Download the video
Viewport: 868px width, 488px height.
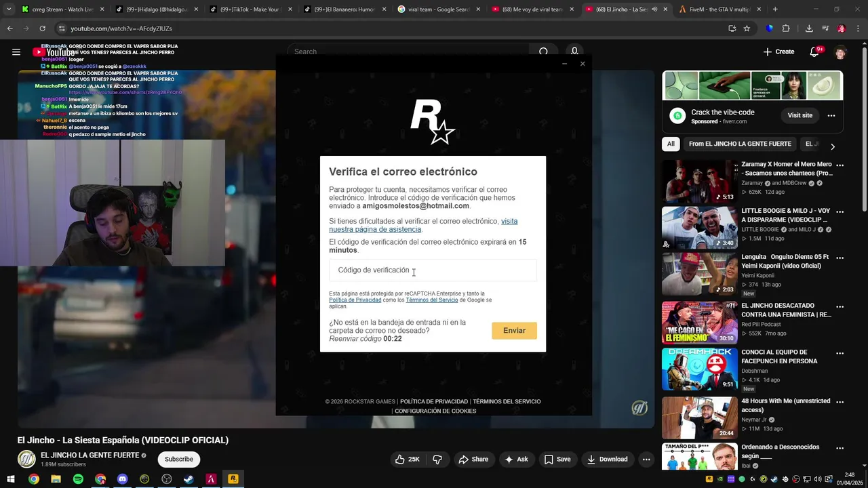coord(607,459)
